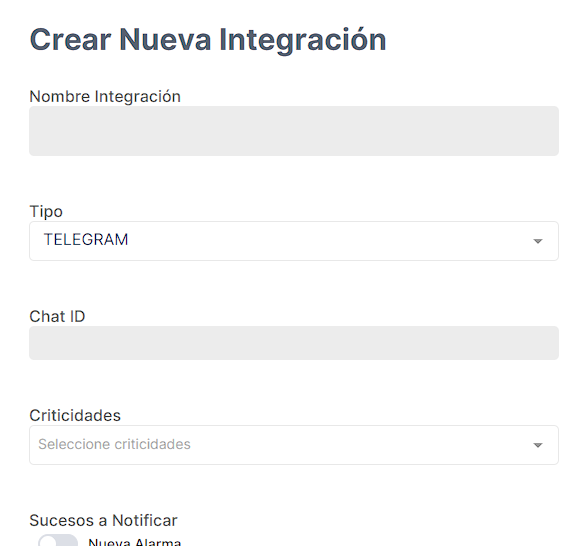Click the Nombre Integración field label
586x546 pixels.
pyautogui.click(x=105, y=96)
